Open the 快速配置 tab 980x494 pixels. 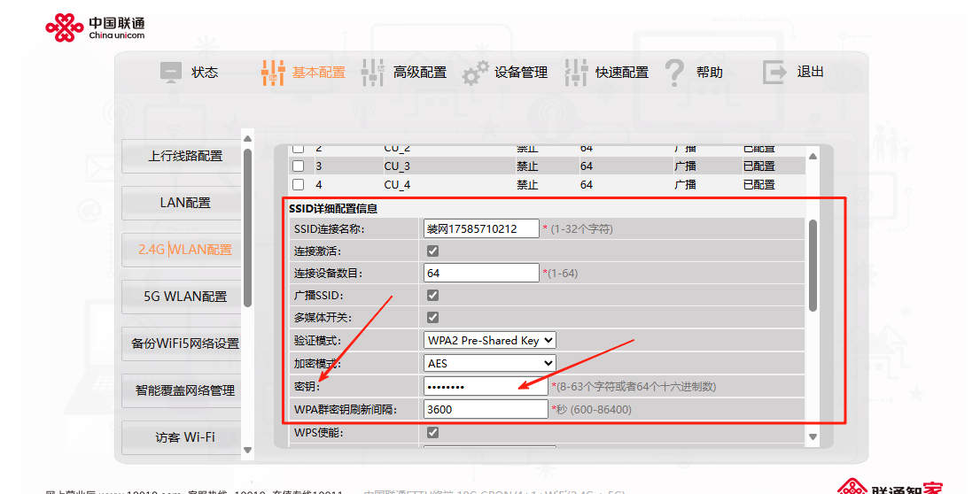(622, 73)
